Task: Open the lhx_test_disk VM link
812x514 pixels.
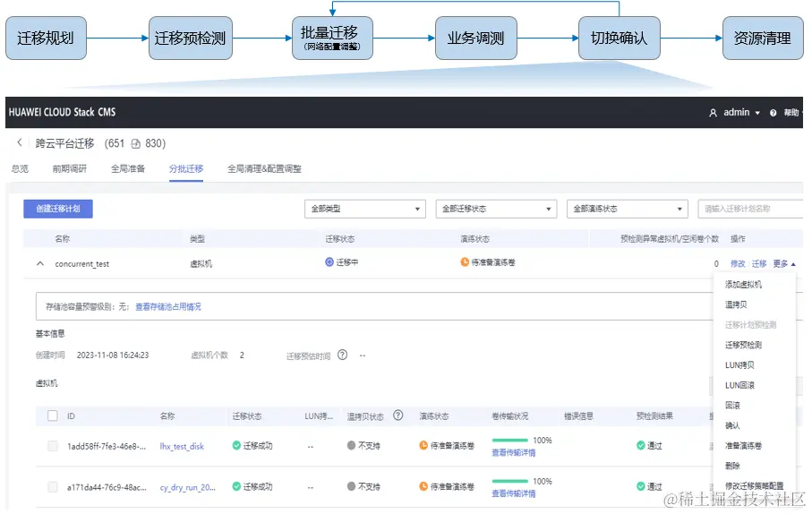Action: pos(182,446)
